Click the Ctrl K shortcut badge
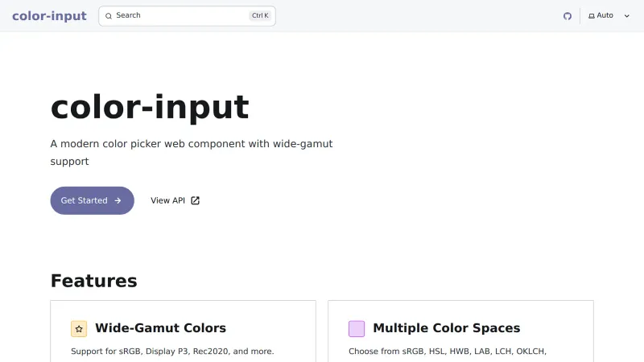This screenshot has width=644, height=362. [260, 16]
